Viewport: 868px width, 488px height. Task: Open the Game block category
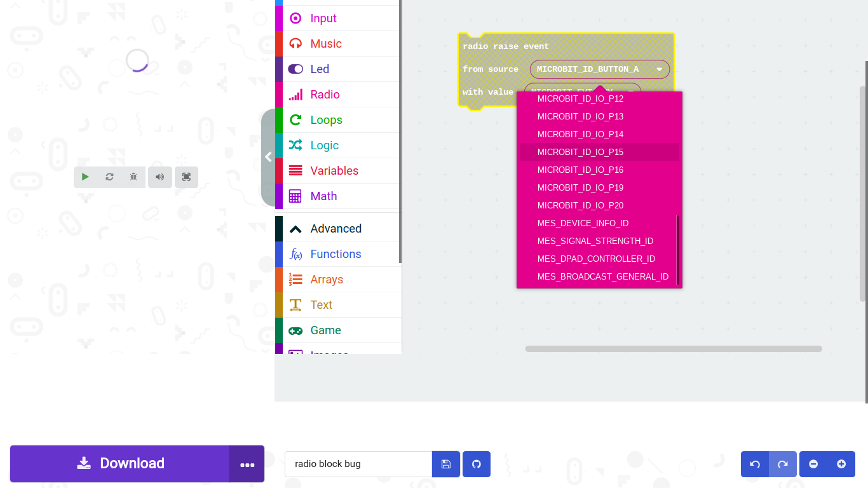[x=338, y=330]
